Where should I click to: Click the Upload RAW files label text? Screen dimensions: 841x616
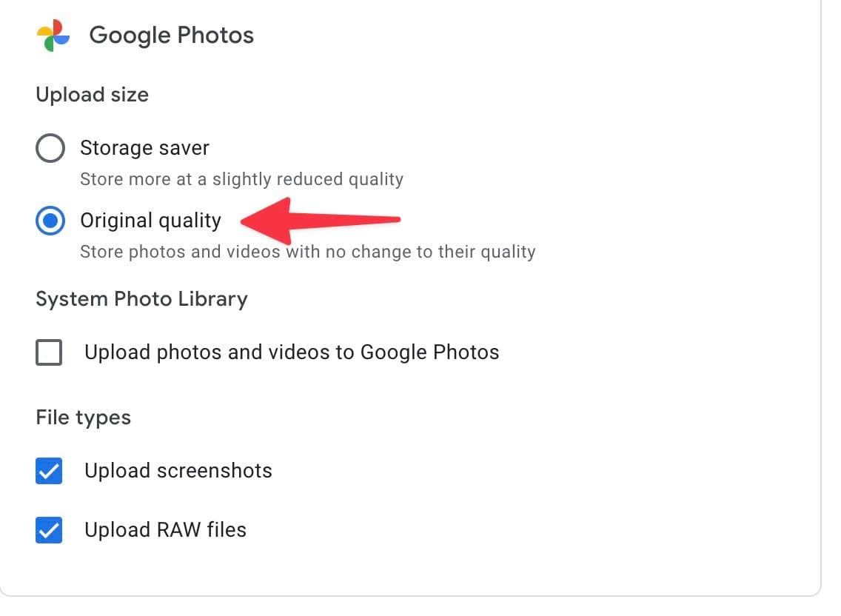[165, 529]
